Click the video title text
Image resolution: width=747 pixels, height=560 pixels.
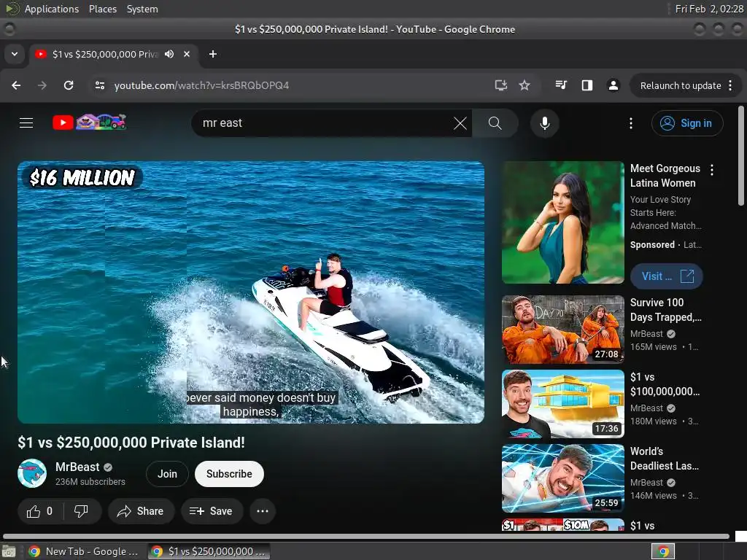point(131,443)
